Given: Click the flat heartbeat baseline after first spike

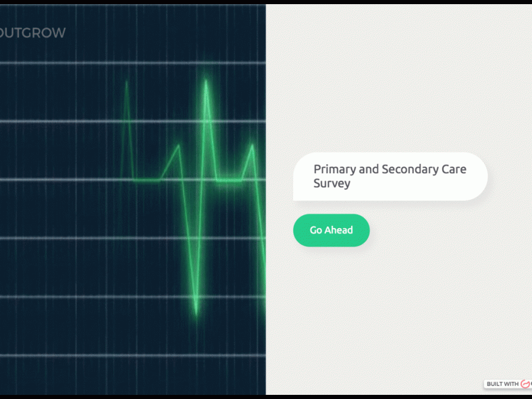Looking at the screenshot, I should pos(147,179).
